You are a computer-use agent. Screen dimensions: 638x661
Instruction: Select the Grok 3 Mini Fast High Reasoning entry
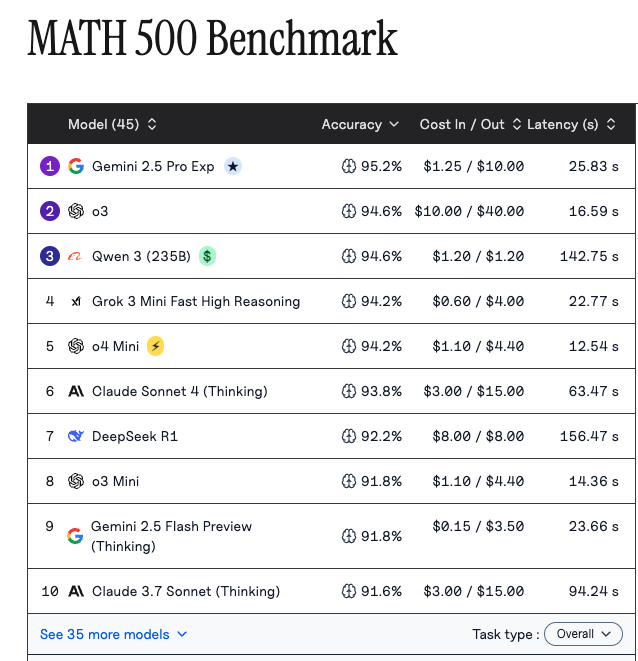pyautogui.click(x=196, y=301)
